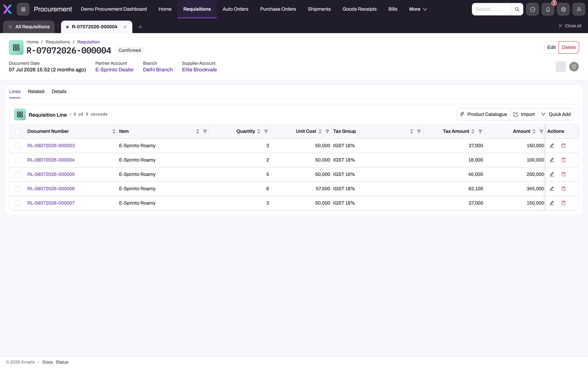
Task: Filter the Item column
Action: pyautogui.click(x=205, y=131)
